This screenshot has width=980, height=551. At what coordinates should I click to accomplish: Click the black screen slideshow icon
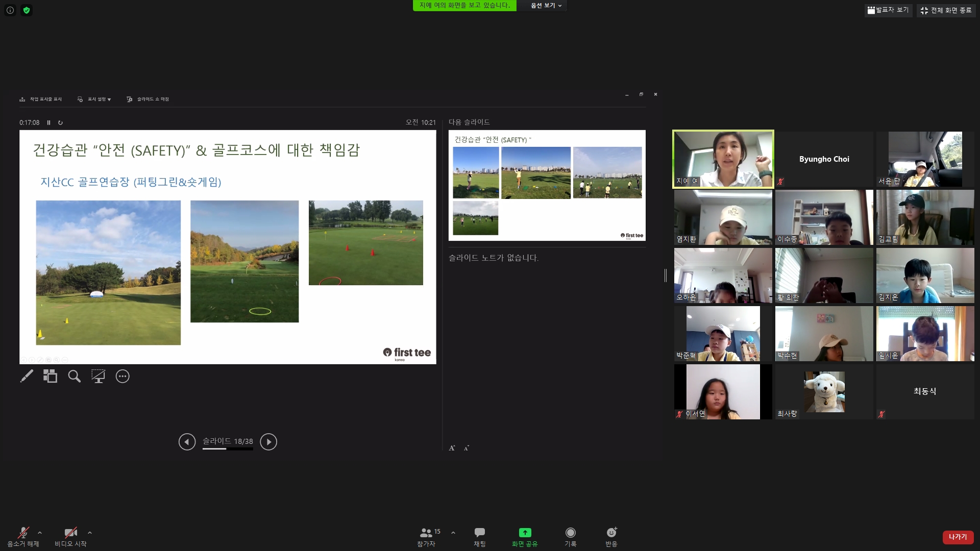coord(98,376)
